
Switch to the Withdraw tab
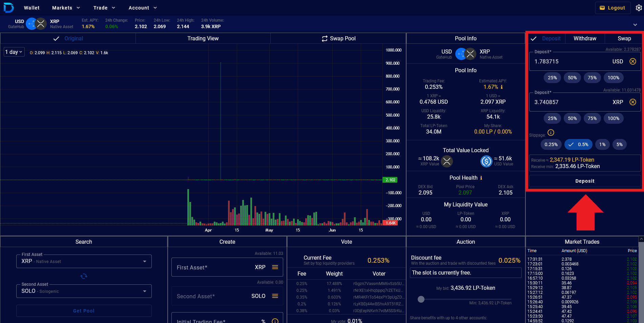pyautogui.click(x=585, y=38)
